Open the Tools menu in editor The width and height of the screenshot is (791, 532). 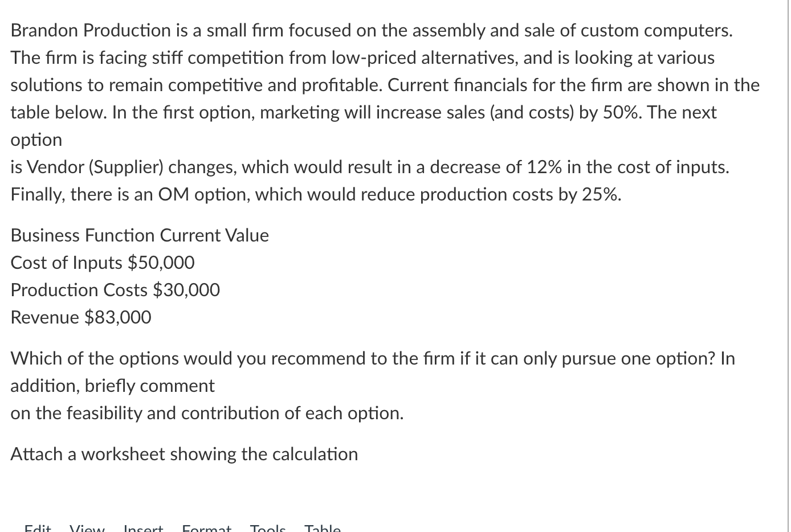point(268,528)
